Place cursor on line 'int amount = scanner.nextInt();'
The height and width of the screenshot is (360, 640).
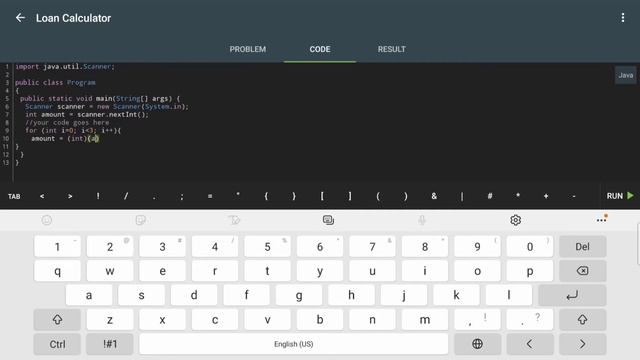tap(87, 115)
